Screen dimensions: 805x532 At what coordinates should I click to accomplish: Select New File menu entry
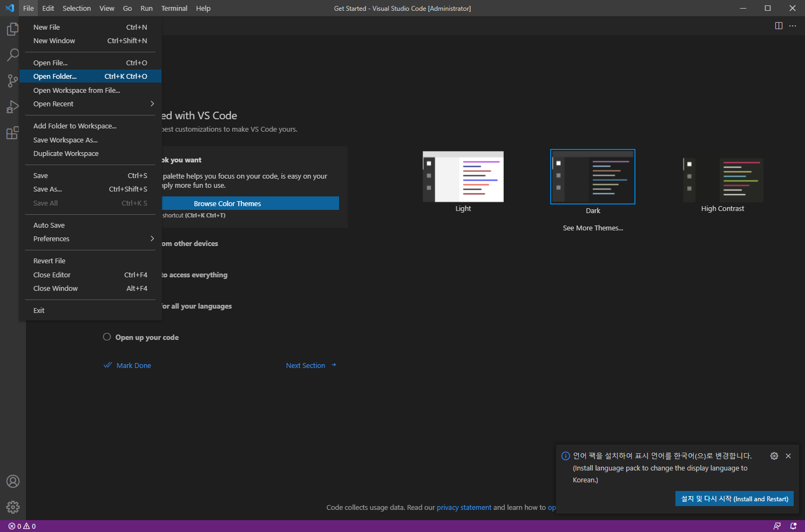coord(90,27)
